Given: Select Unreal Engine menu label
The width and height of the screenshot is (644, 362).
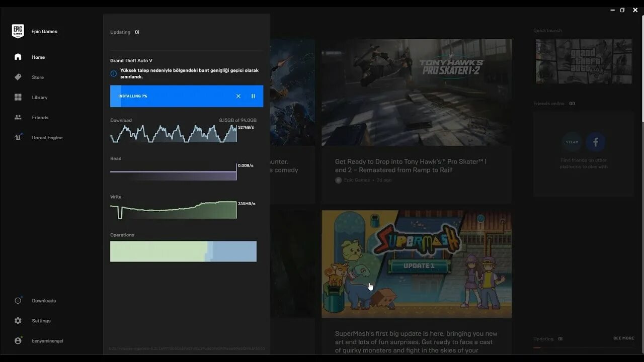Looking at the screenshot, I should (x=47, y=138).
